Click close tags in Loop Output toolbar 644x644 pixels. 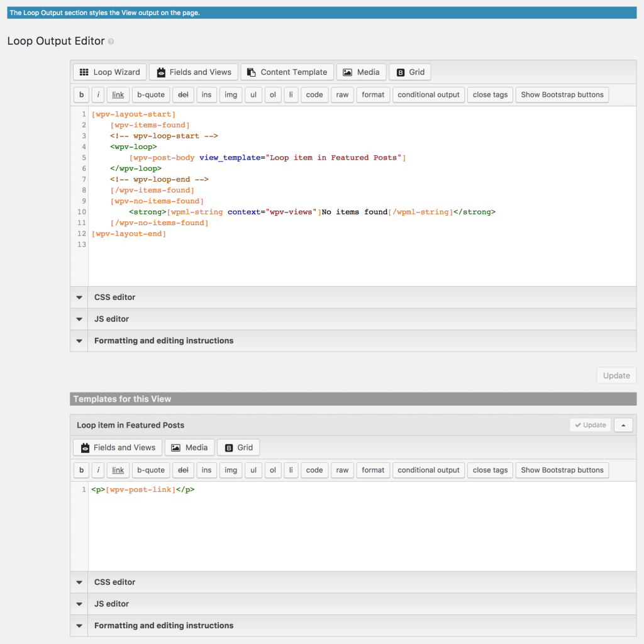[x=490, y=95]
